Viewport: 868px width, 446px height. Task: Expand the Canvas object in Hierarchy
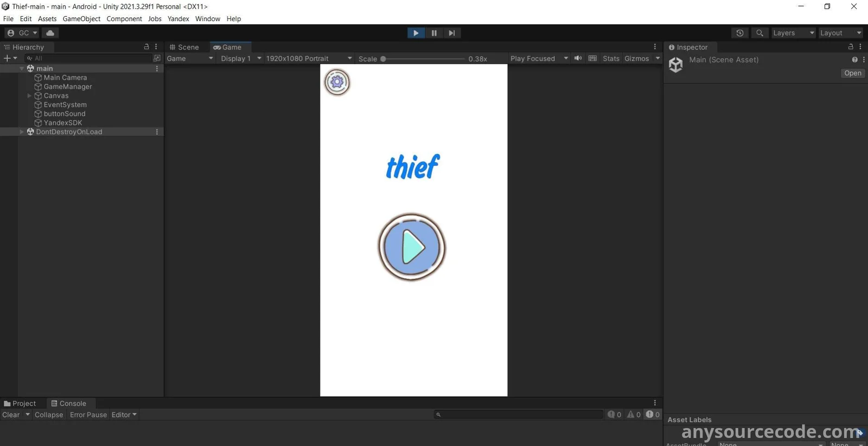[x=29, y=96]
